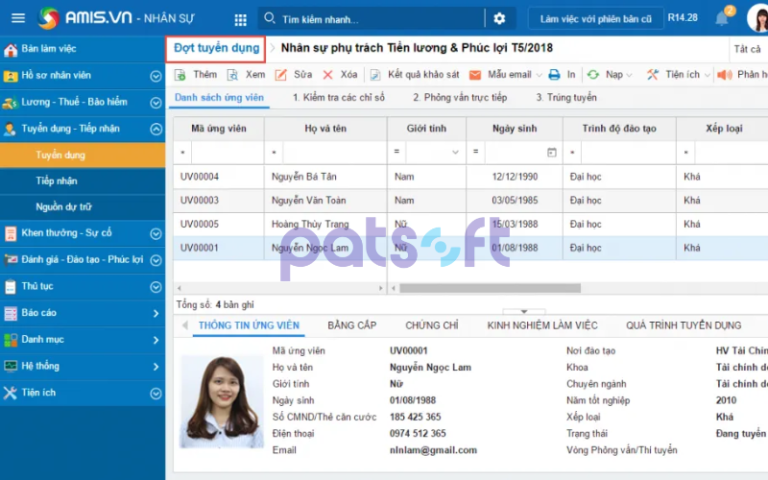This screenshot has width=768, height=480.
Task: Click Làm việc với phiên bản cũ
Action: [x=596, y=19]
